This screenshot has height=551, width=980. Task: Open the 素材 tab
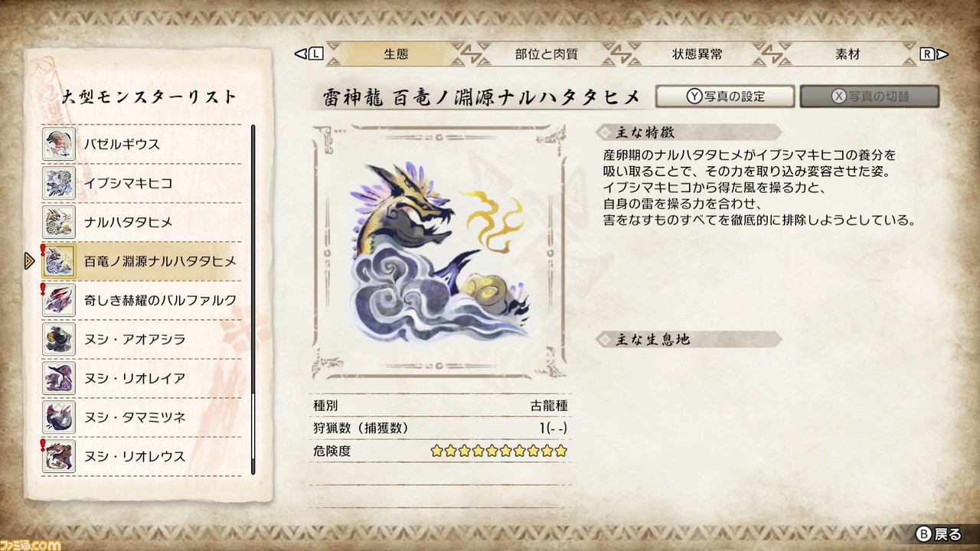(848, 54)
